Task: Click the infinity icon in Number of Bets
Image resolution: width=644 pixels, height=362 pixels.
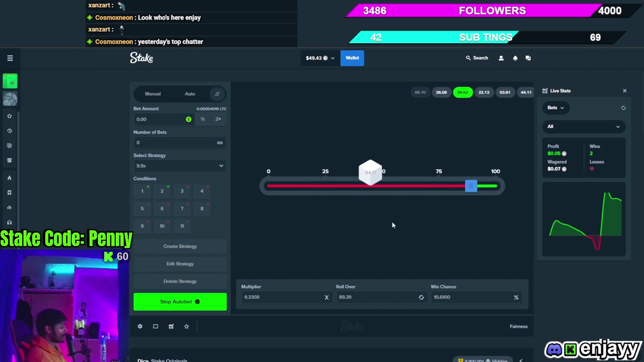Action: tap(219, 143)
